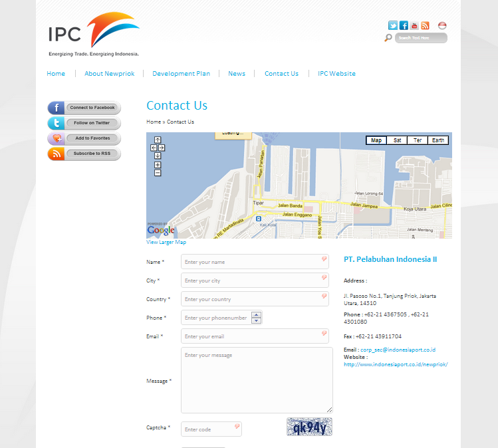Focus the Captcha code field
Image resolution: width=498 pixels, height=448 pixels.
[211, 429]
